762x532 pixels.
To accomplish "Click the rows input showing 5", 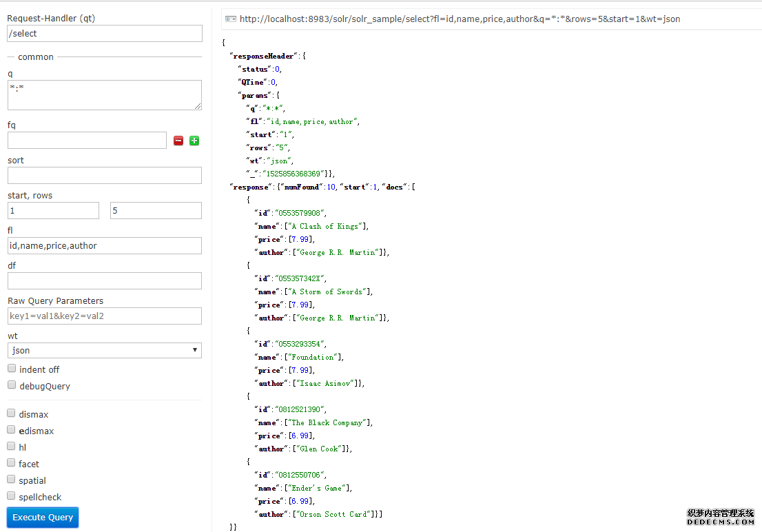I will click(156, 210).
